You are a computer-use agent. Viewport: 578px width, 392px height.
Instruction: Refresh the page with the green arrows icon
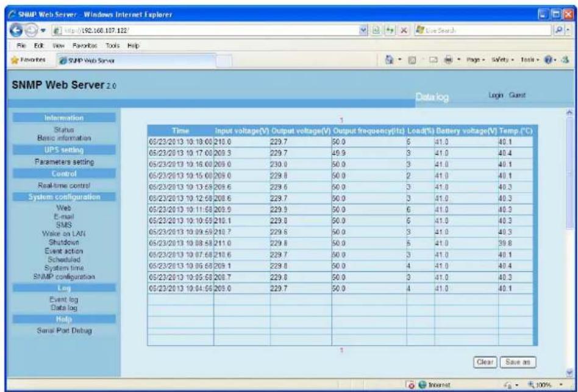pos(390,30)
